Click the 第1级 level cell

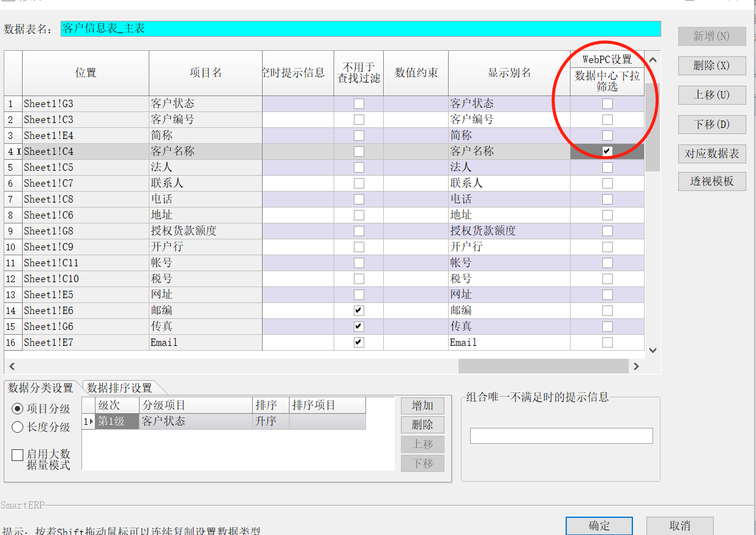tap(117, 421)
